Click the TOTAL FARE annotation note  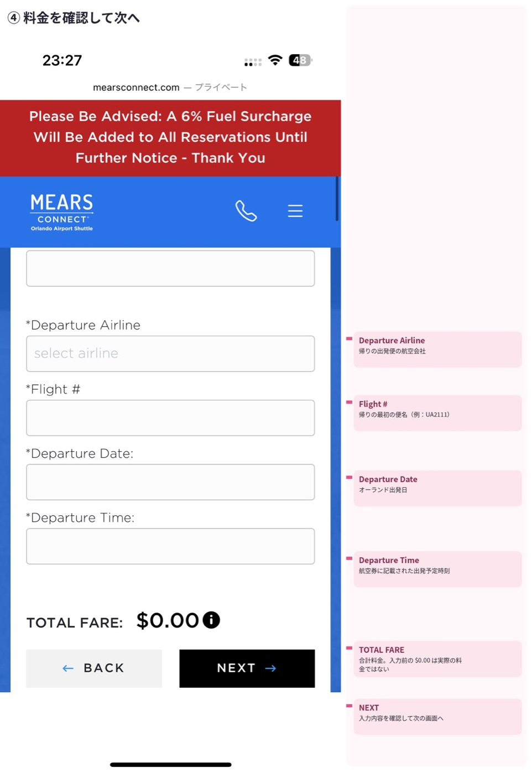(437, 658)
